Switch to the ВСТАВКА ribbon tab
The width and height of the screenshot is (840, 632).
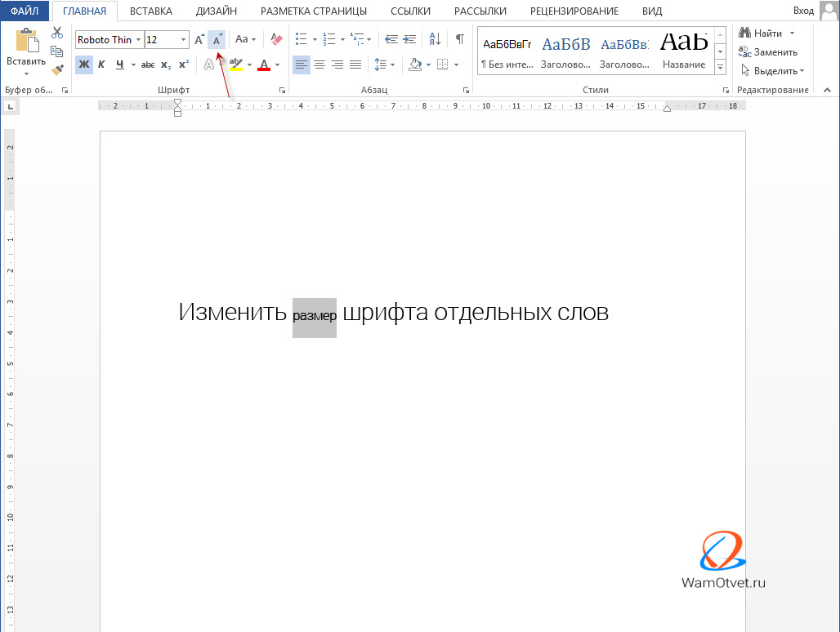click(151, 11)
